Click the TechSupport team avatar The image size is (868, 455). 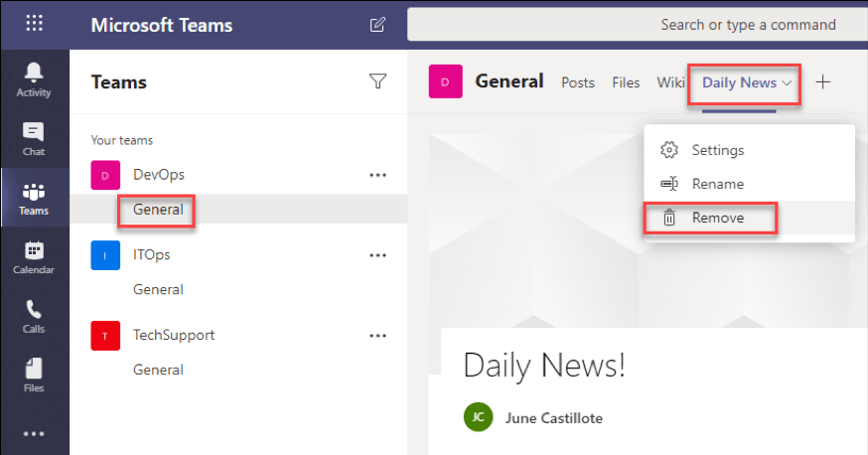click(x=105, y=336)
